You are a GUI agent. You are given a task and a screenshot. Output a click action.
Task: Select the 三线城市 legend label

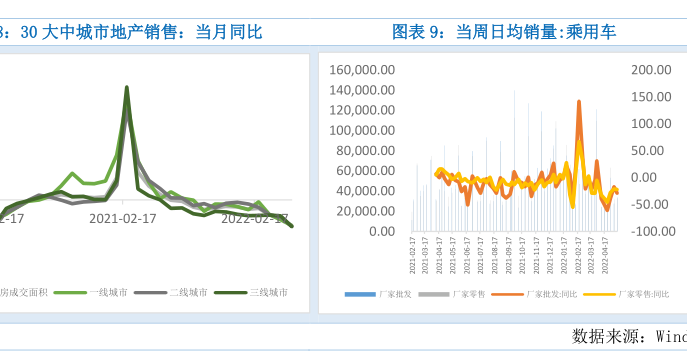click(269, 293)
